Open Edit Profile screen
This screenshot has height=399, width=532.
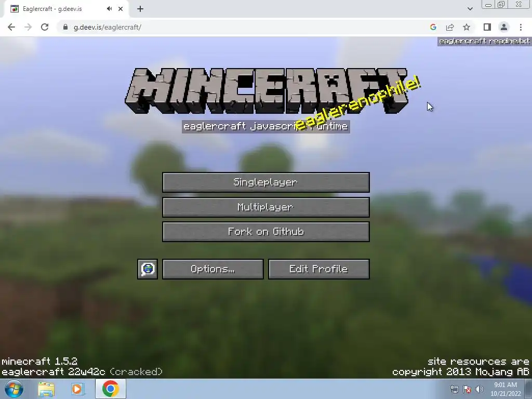point(318,269)
